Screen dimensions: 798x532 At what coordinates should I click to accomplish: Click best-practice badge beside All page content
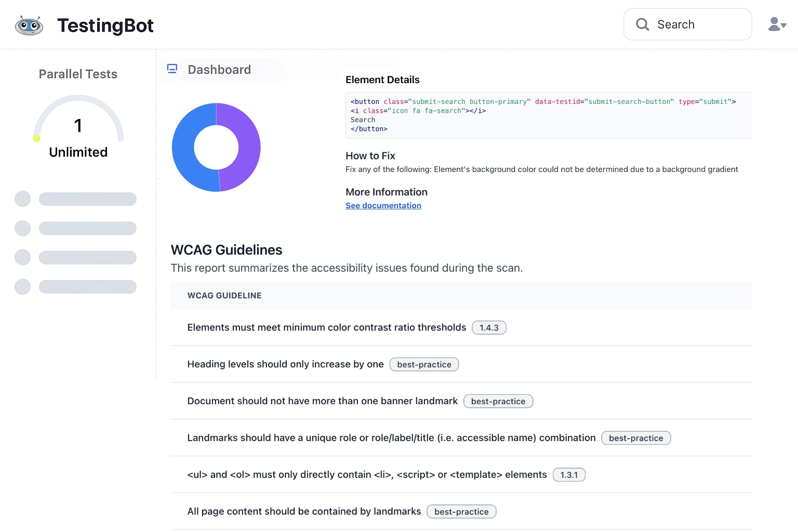(x=461, y=512)
